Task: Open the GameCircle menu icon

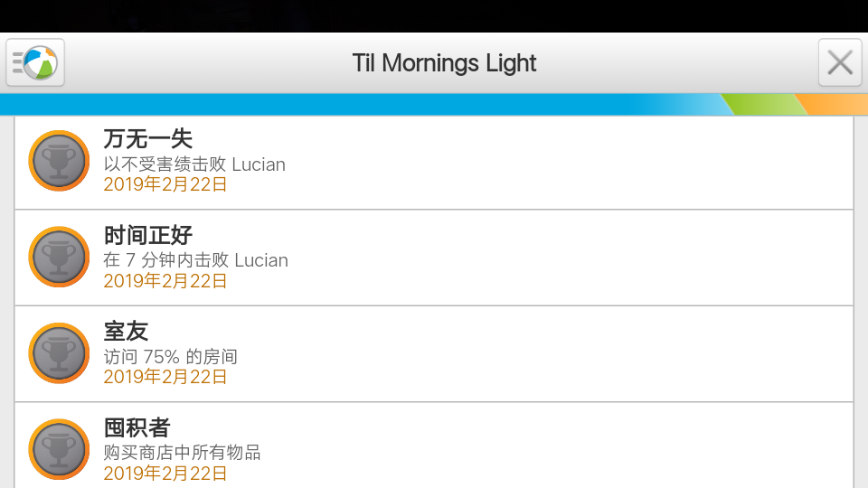Action: click(x=35, y=62)
